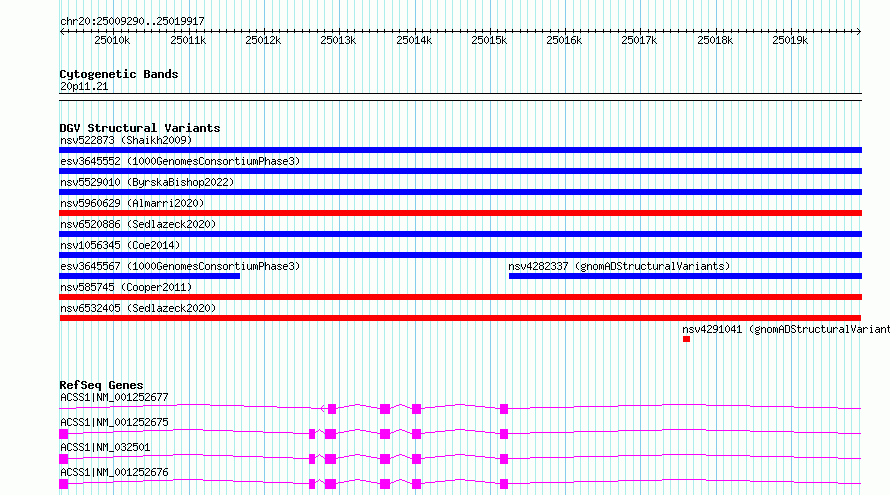Click the short blue bar under esv3645567

point(149,276)
